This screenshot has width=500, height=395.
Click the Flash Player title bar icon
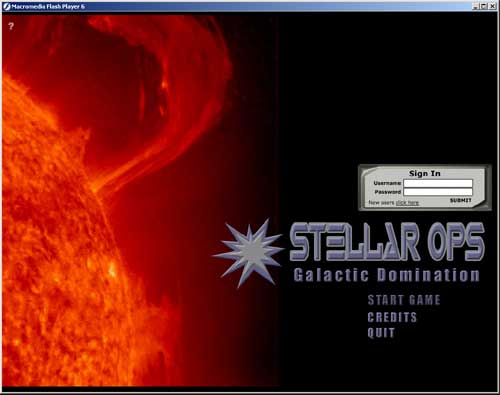[x=7, y=6]
